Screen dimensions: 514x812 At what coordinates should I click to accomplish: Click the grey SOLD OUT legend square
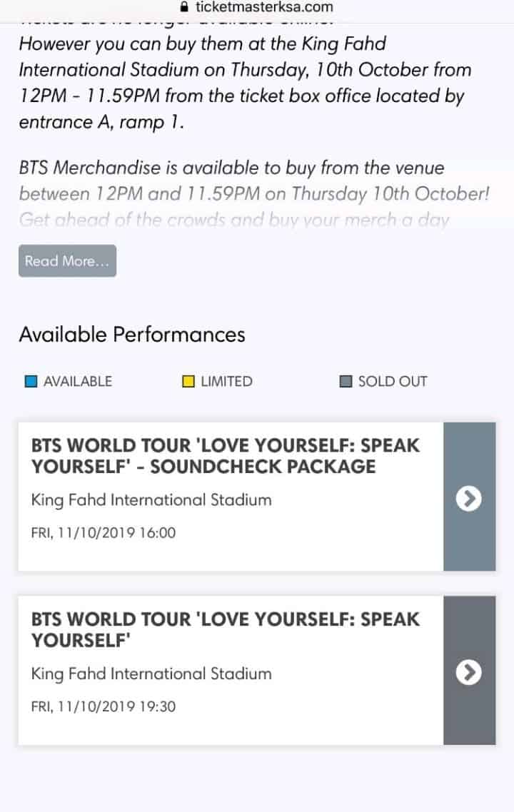point(346,382)
